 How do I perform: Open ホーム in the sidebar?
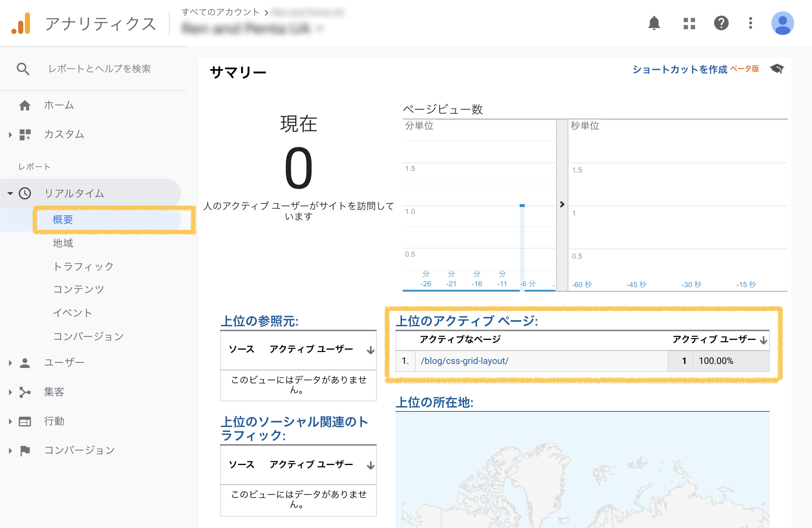(59, 105)
